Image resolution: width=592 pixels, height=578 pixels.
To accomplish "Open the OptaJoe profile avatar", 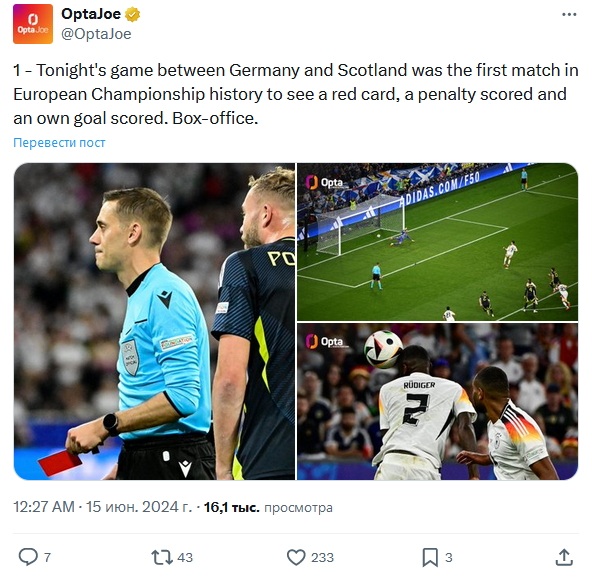I will pyautogui.click(x=33, y=24).
